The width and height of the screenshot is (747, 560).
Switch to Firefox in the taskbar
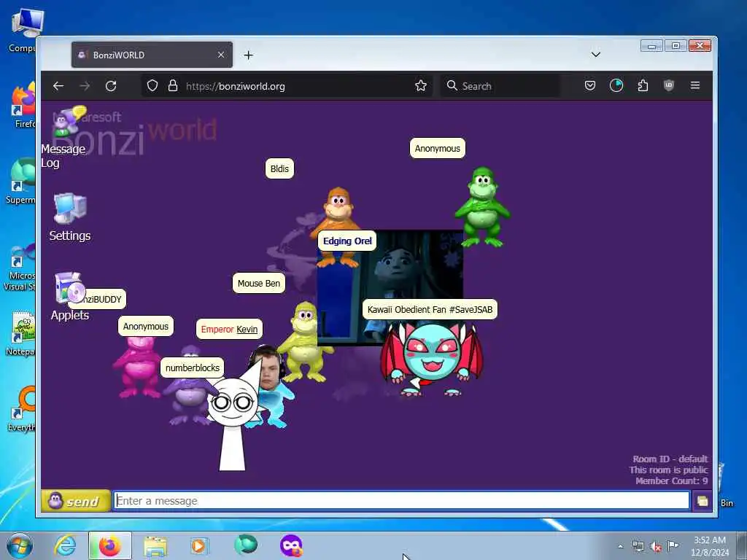(x=110, y=545)
